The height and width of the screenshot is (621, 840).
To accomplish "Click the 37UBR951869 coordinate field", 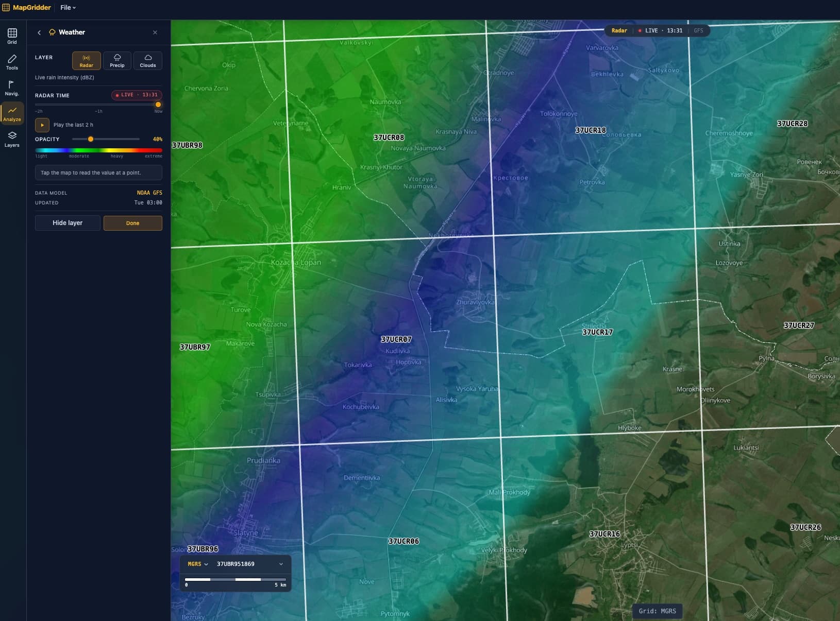I will click(x=236, y=564).
